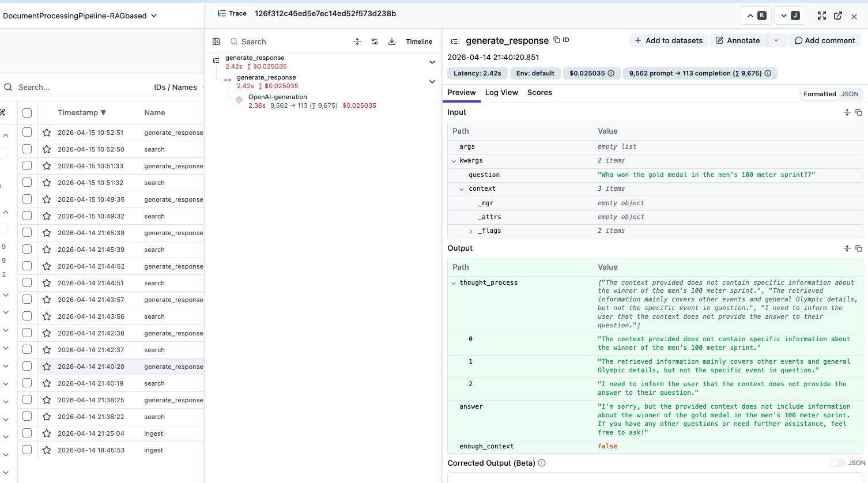Click the collapse-all icon in trace toolbar
The height and width of the screenshot is (483, 868).
(x=357, y=41)
